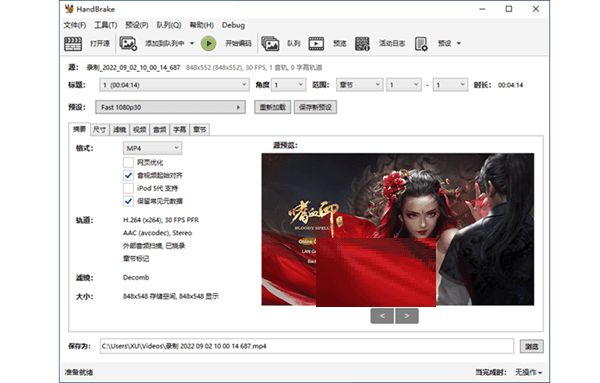Open the 帮助(H) menu

point(202,25)
